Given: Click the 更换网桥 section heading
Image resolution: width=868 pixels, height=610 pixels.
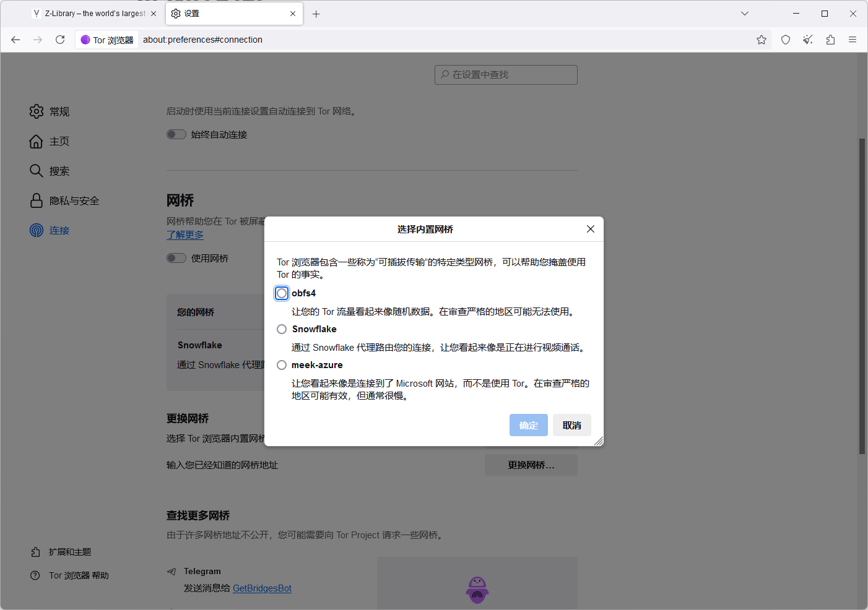Looking at the screenshot, I should 188,419.
